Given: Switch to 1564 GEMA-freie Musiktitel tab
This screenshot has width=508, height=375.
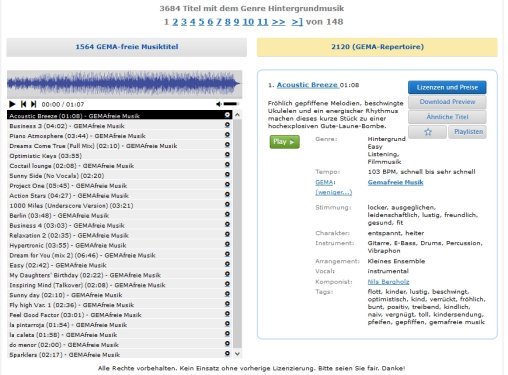Looking at the screenshot, I should pyautogui.click(x=127, y=47).
